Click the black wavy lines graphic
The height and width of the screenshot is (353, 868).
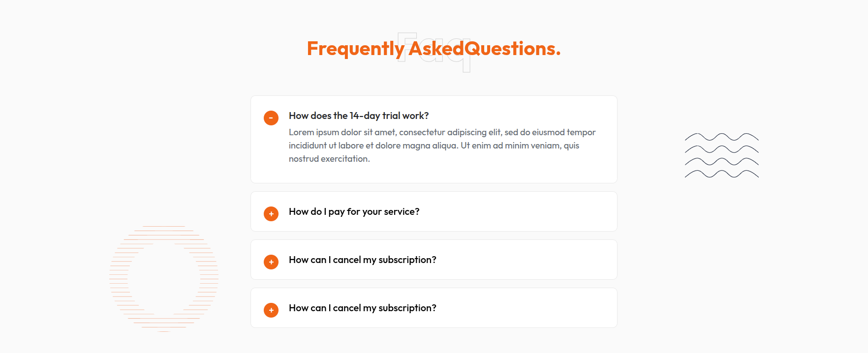coord(721,155)
